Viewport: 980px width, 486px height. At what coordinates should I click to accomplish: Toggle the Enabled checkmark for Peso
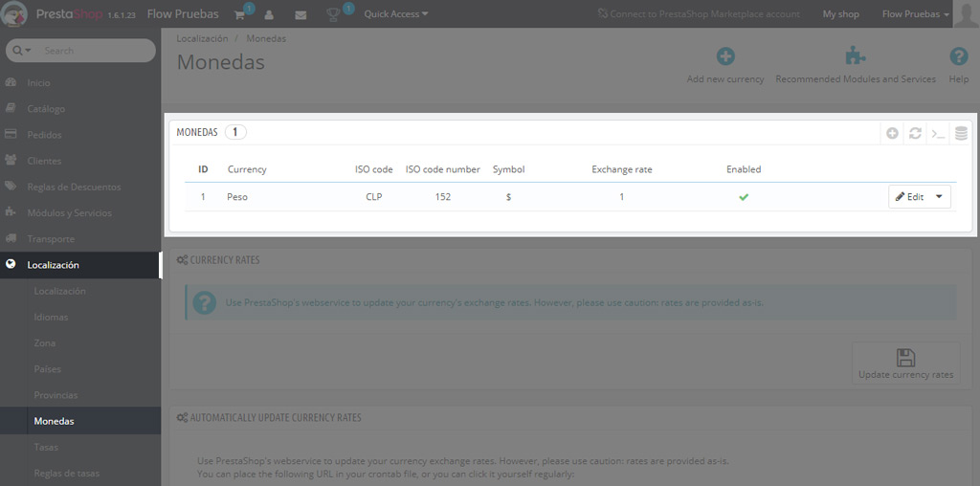pyautogui.click(x=744, y=197)
